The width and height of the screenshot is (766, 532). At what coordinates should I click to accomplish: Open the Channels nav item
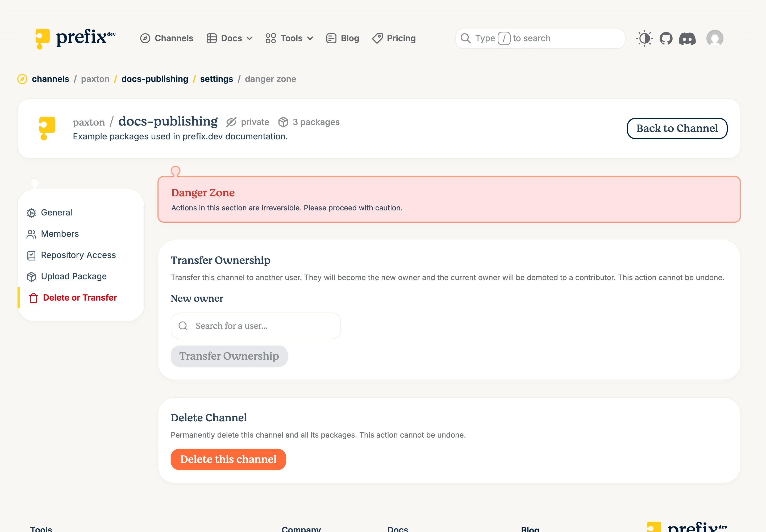[x=167, y=38]
